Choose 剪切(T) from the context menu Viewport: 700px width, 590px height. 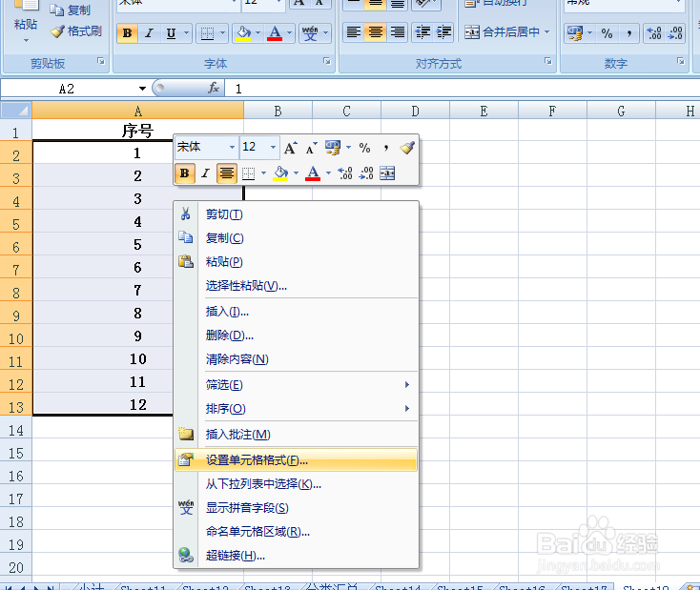tap(296, 214)
